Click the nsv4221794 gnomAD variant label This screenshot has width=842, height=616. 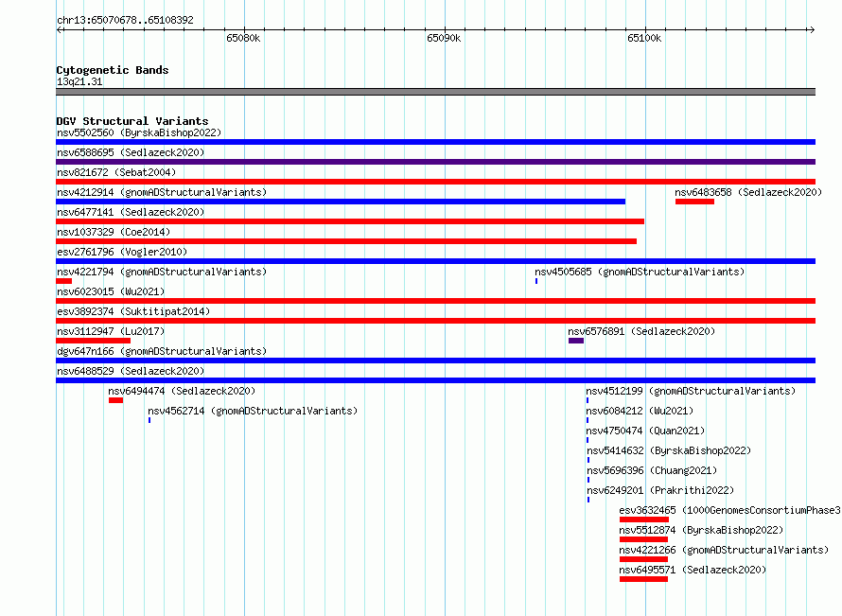point(162,272)
